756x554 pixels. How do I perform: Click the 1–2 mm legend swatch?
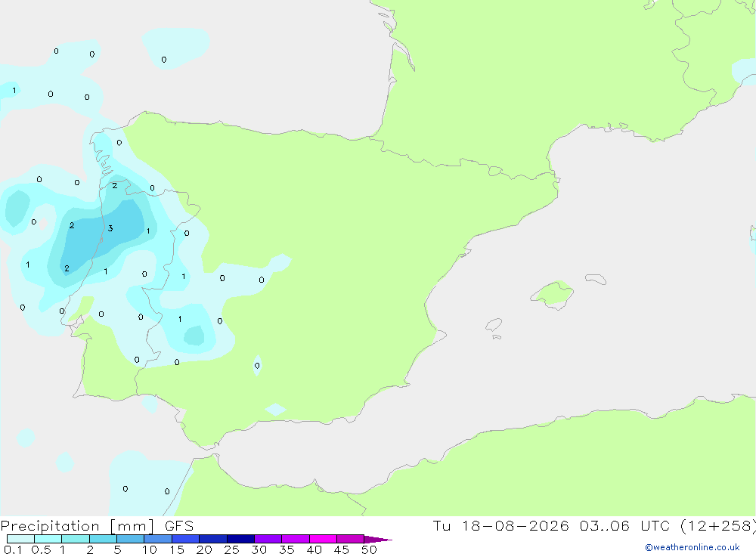point(76,539)
